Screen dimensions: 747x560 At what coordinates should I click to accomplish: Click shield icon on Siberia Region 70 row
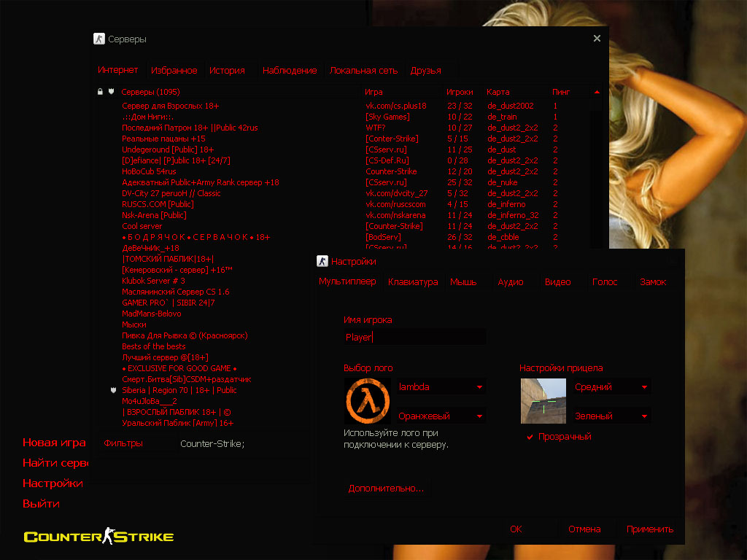coord(113,390)
